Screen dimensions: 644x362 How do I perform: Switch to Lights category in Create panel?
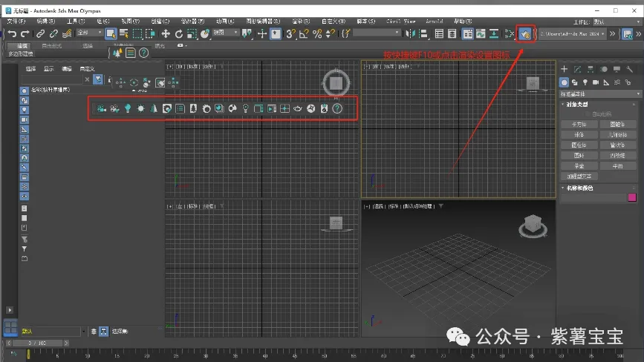pos(585,82)
